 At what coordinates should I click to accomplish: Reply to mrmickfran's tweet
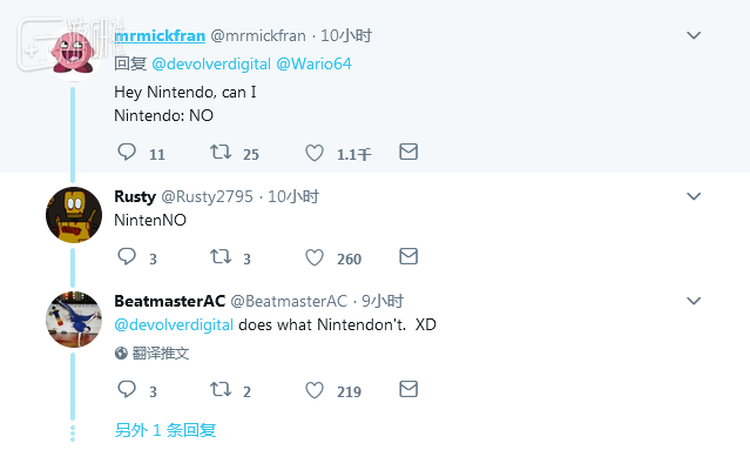127,153
